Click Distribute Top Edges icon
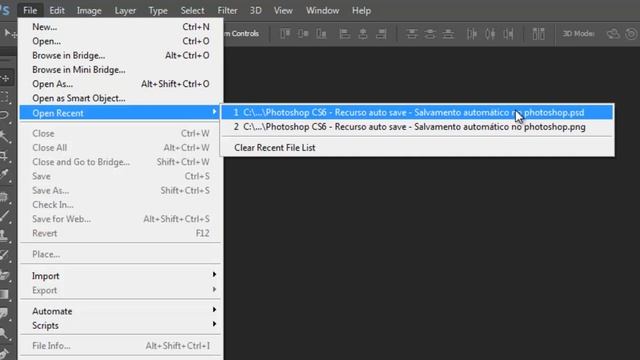The image size is (640, 360). 412,33
